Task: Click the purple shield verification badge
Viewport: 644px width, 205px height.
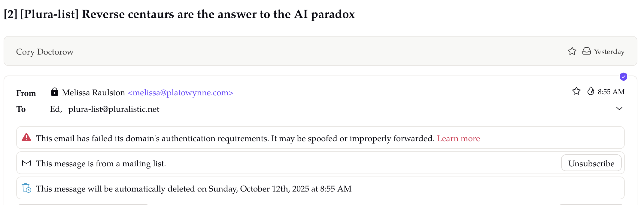Action: 624,77
